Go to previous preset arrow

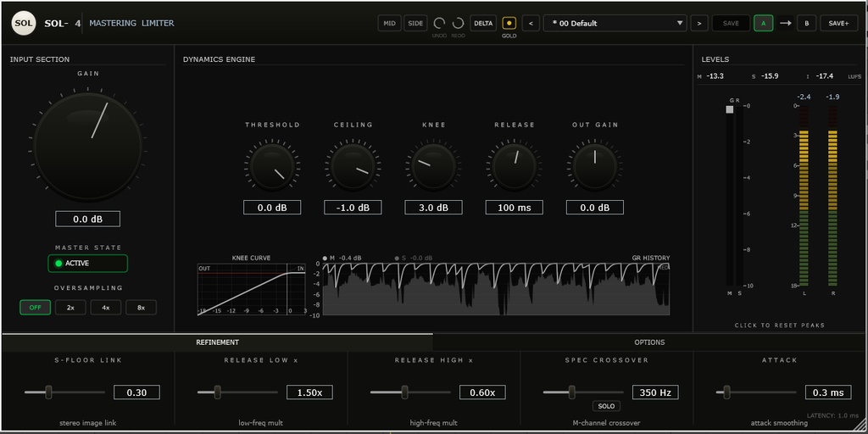[x=531, y=23]
